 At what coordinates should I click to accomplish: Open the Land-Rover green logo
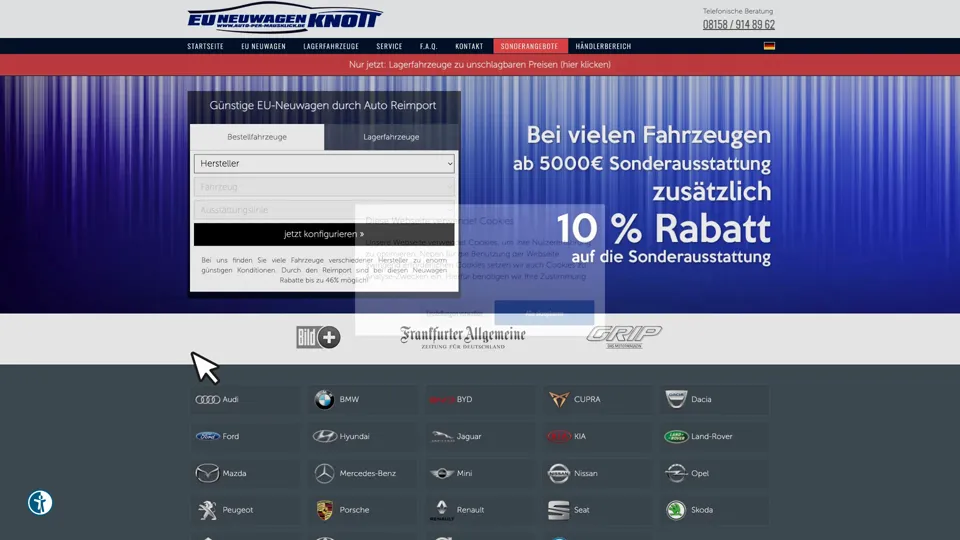(x=676, y=437)
